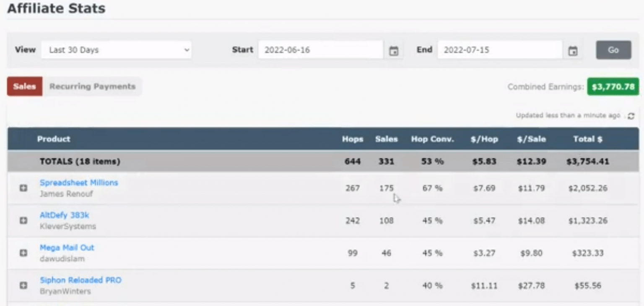Click the $14.08 per sale value

click(x=531, y=220)
